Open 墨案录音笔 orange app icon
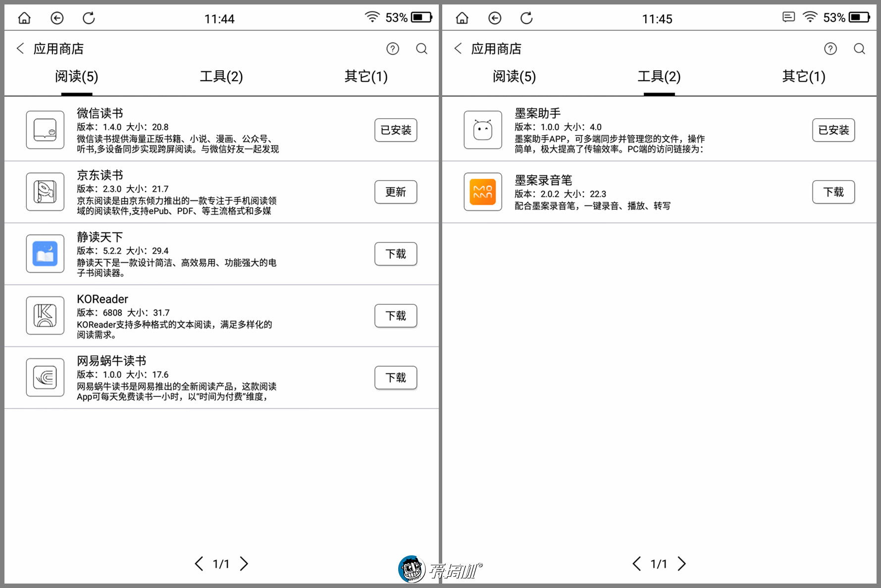Screen dimensions: 881x588 (x=483, y=192)
